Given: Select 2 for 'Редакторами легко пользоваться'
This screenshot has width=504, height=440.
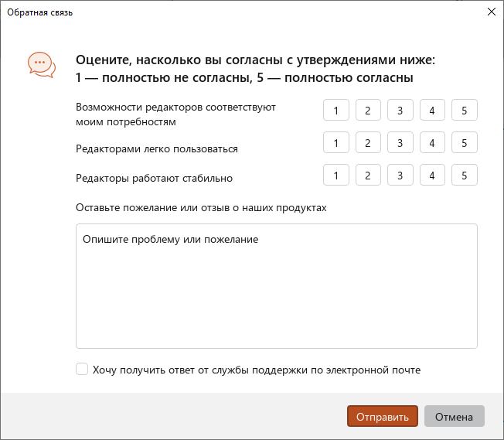Looking at the screenshot, I should point(368,142).
